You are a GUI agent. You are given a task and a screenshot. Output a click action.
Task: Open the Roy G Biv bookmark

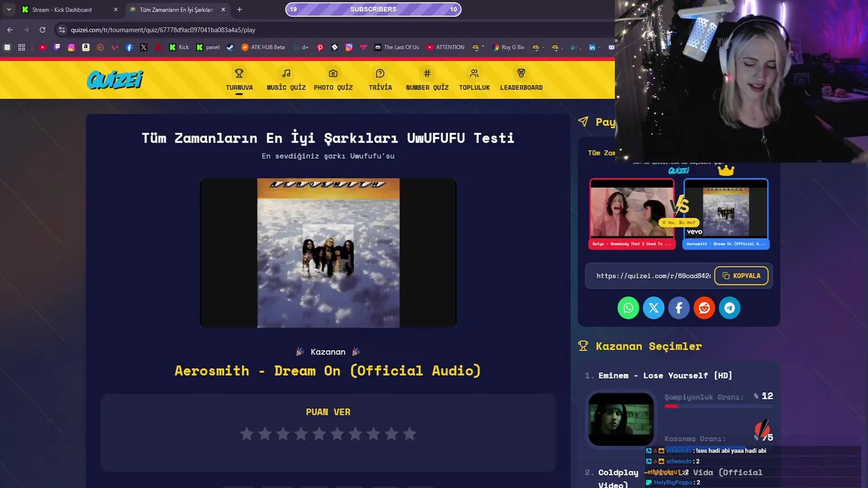(x=509, y=47)
